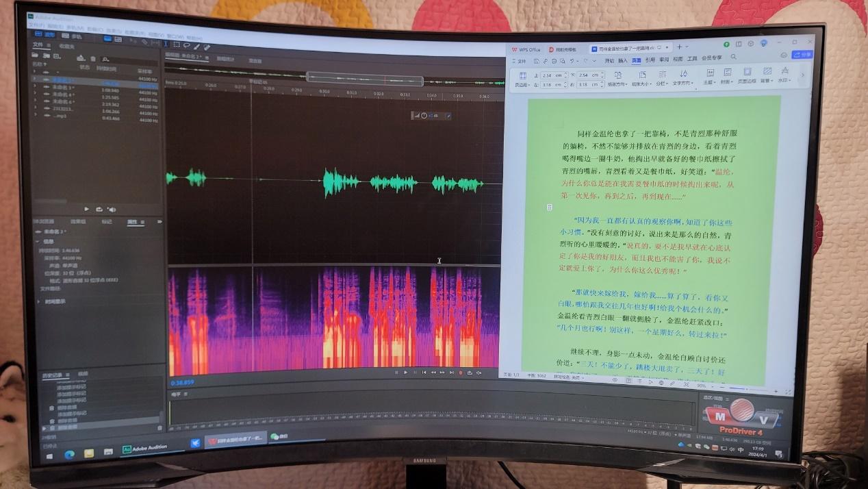Toggle auto-play speaker in Files panel

[x=112, y=210]
